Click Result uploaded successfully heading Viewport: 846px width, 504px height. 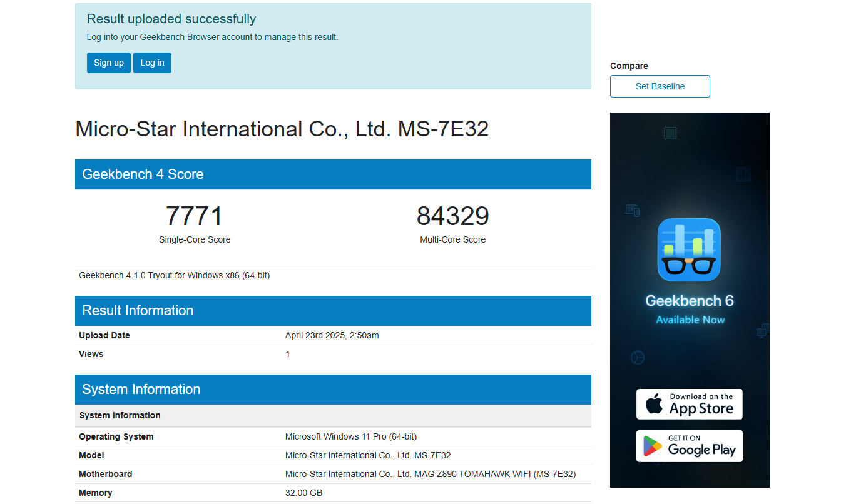171,19
